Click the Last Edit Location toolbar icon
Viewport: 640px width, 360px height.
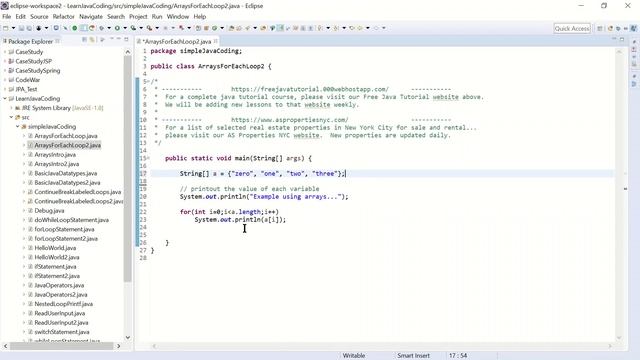352,28
